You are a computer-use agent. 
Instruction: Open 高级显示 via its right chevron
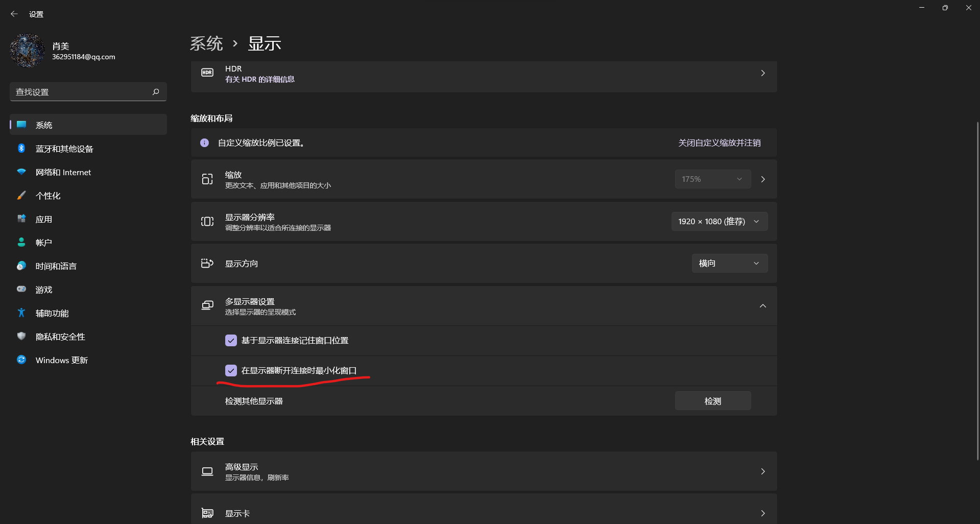[x=763, y=471]
